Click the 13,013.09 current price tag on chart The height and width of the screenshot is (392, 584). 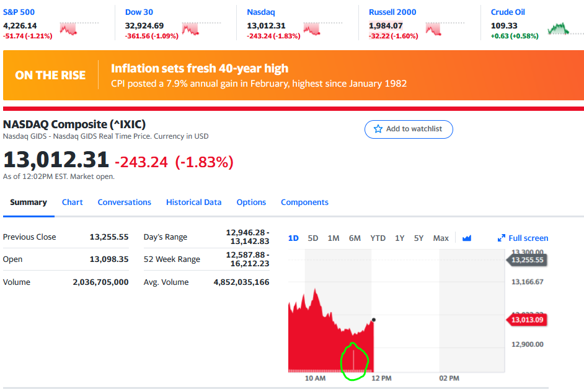point(526,320)
